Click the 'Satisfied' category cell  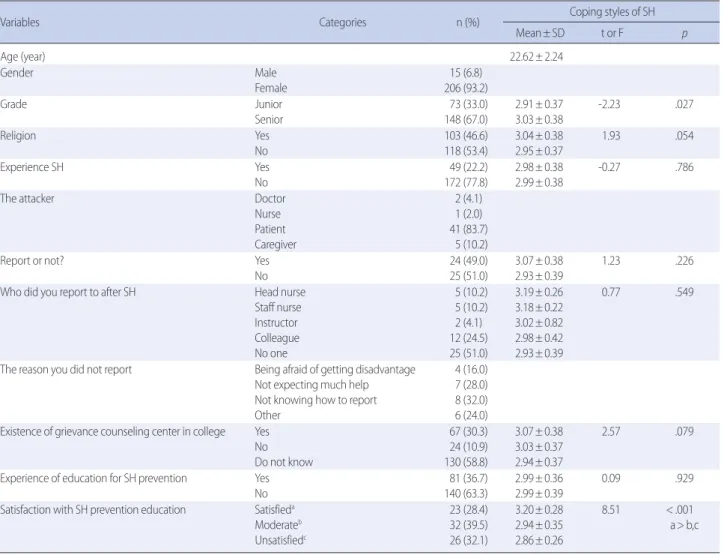[x=275, y=510]
